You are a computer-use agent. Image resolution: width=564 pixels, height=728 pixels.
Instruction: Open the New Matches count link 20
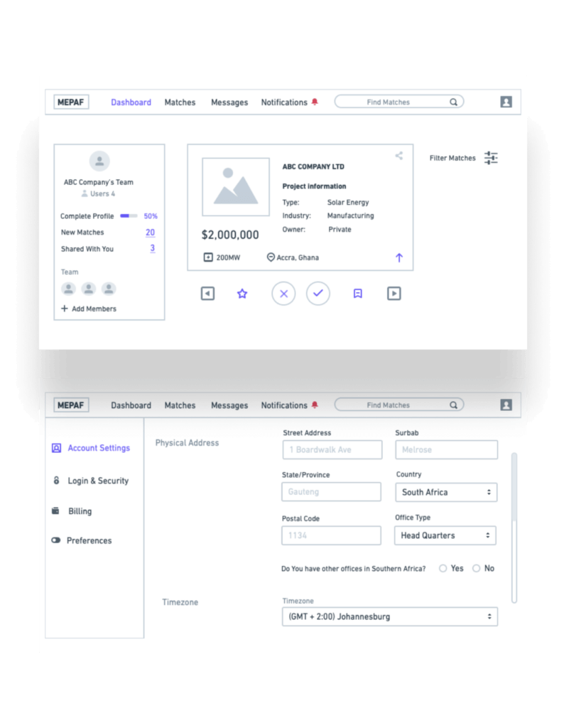(150, 232)
